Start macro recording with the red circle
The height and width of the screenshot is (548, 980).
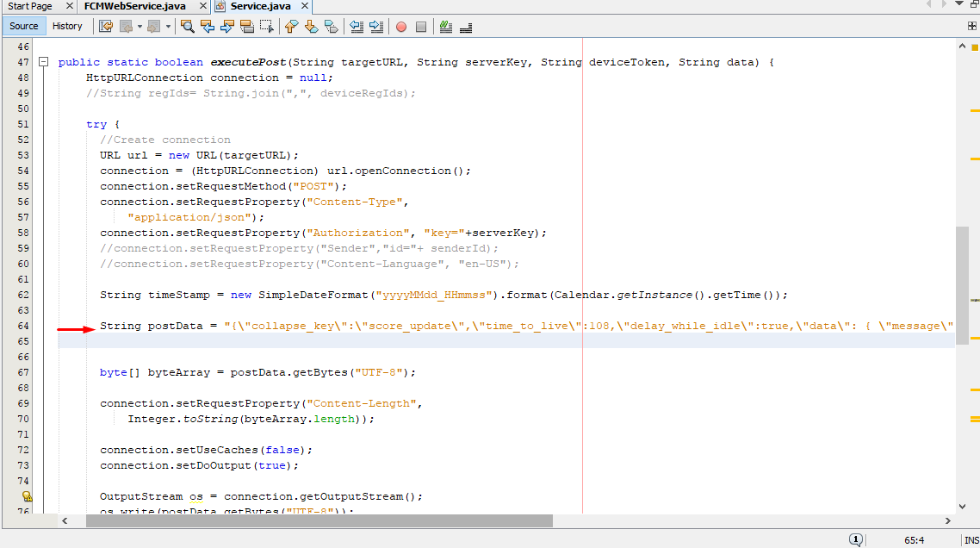(401, 26)
